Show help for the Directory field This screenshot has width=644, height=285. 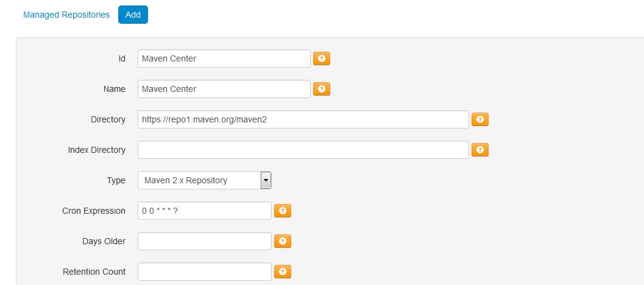click(x=479, y=119)
